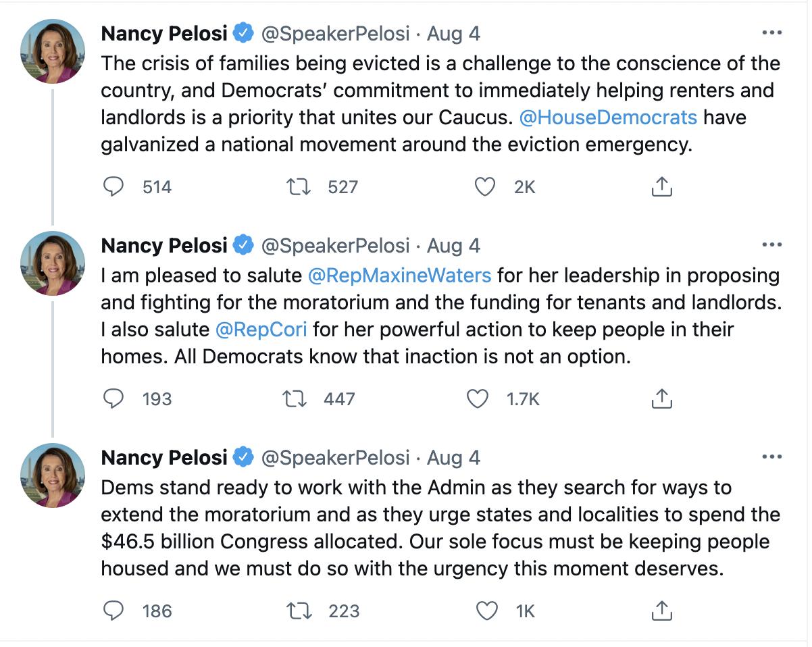
Task: Follow the @RepCori mention link
Action: click(261, 330)
